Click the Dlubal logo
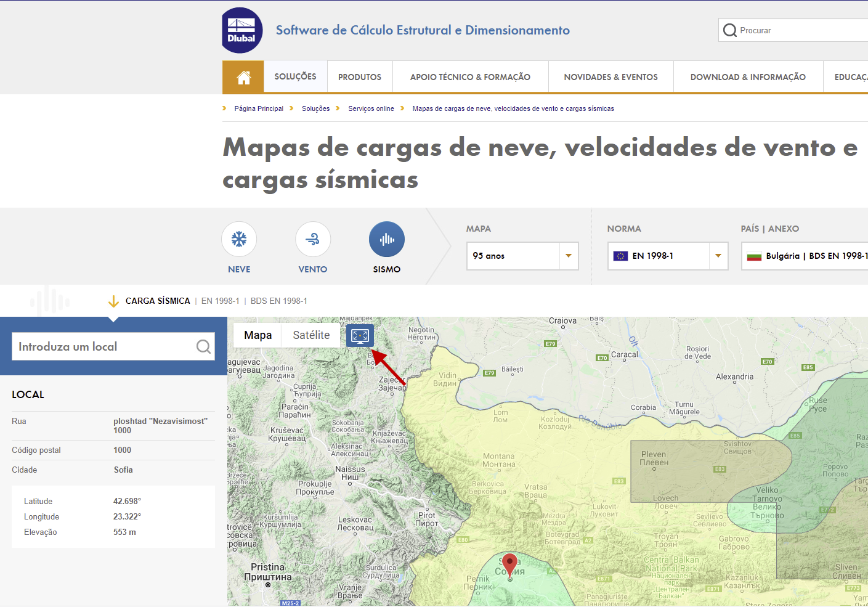Image resolution: width=868 pixels, height=607 pixels. click(241, 30)
